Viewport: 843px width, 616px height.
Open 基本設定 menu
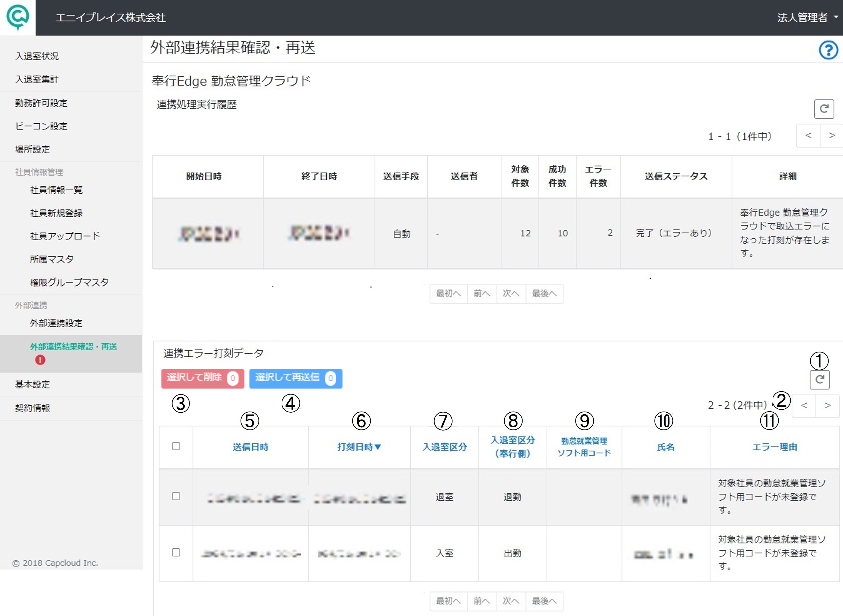pyautogui.click(x=32, y=384)
